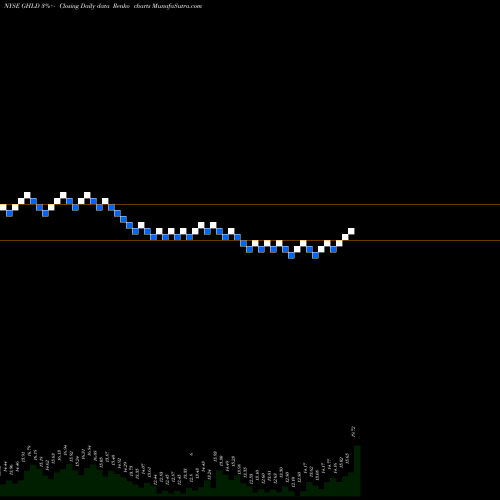This screenshot has height=500, width=500.
Task: Select the last white Renko brick
Action: tap(351, 231)
